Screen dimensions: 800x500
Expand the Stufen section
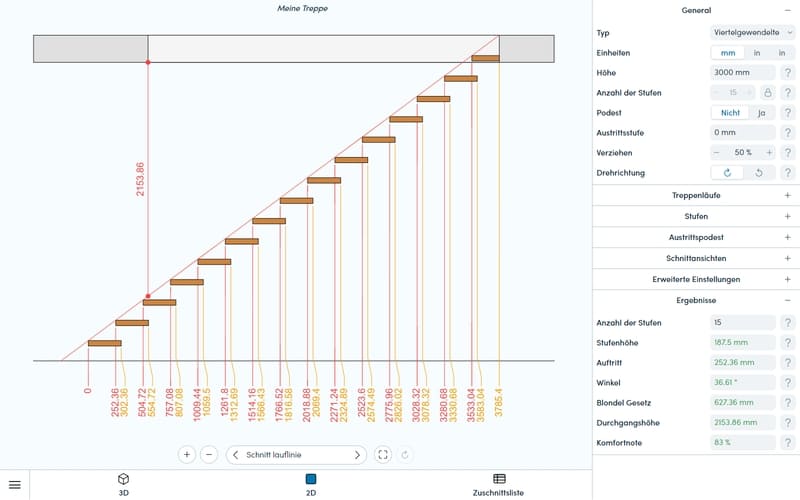pyautogui.click(x=787, y=216)
